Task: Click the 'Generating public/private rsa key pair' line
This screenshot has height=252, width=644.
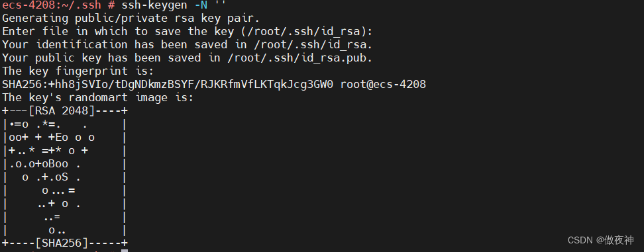Action: 131,19
